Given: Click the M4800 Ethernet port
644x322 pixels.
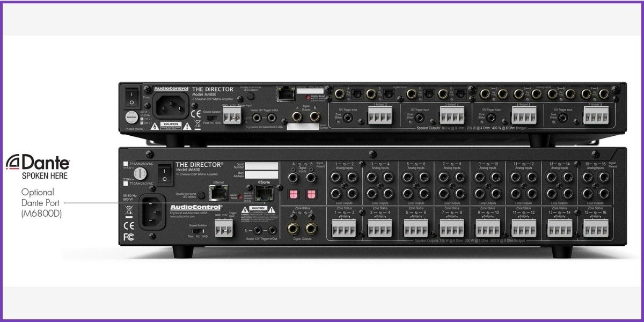Looking at the screenshot, I should (x=284, y=94).
